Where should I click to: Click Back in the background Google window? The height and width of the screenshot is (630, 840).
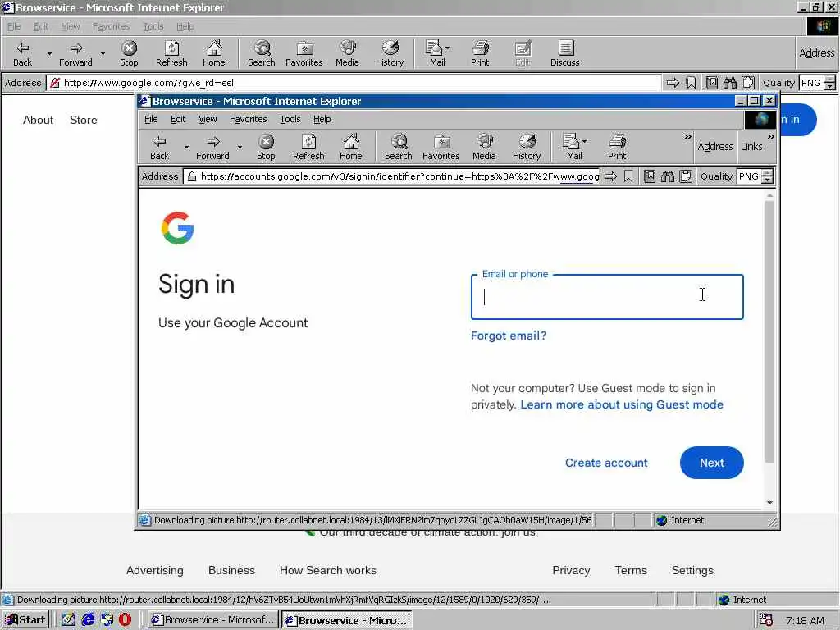click(x=22, y=53)
